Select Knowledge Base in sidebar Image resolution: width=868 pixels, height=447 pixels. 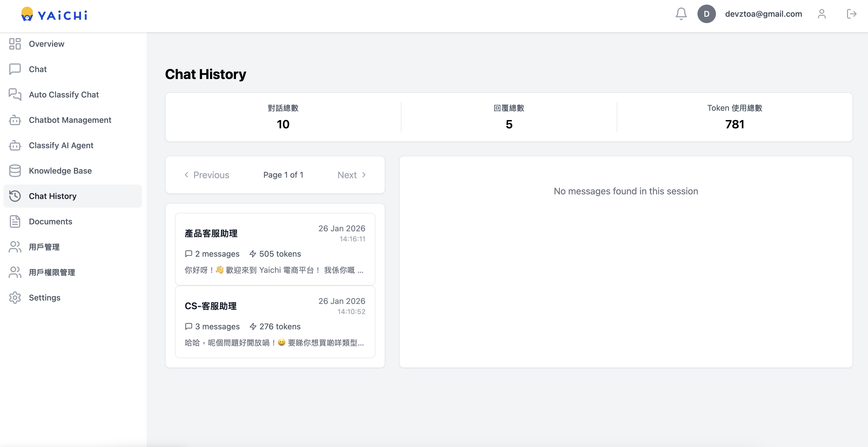pos(72,171)
